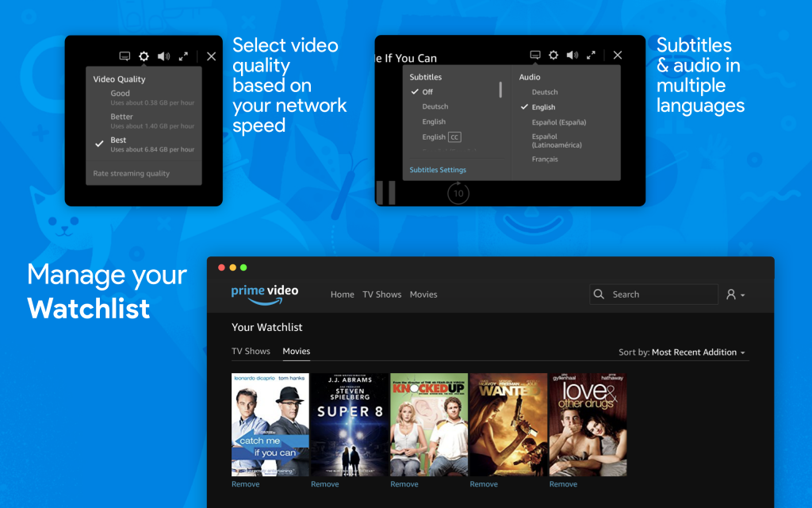This screenshot has width=812, height=508.
Task: Select Deutsch subtitles
Action: click(435, 106)
